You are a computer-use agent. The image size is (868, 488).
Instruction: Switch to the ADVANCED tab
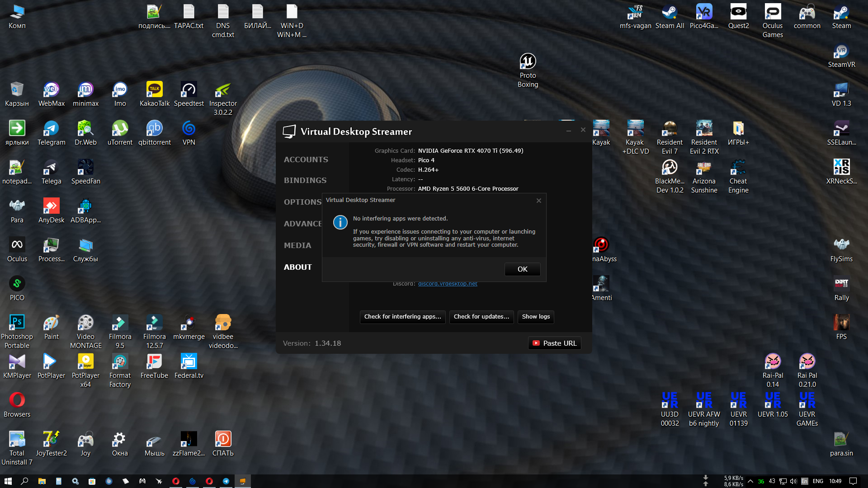coord(302,224)
